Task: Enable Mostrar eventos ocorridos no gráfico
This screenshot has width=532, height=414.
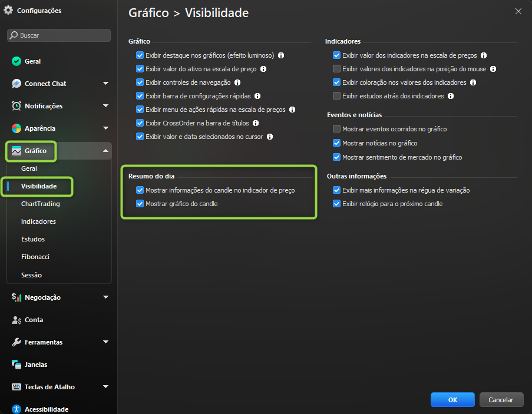Action: click(x=336, y=129)
